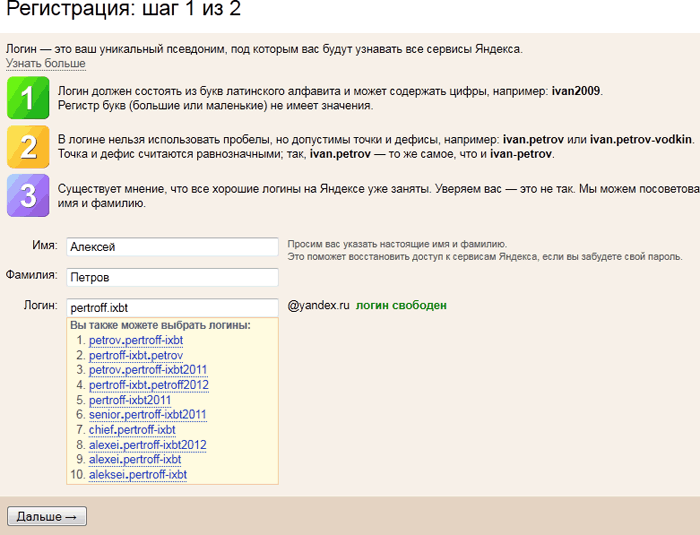
Task: Use suggestion number 9, alexei.pertroff-ixbt
Action: point(135,460)
